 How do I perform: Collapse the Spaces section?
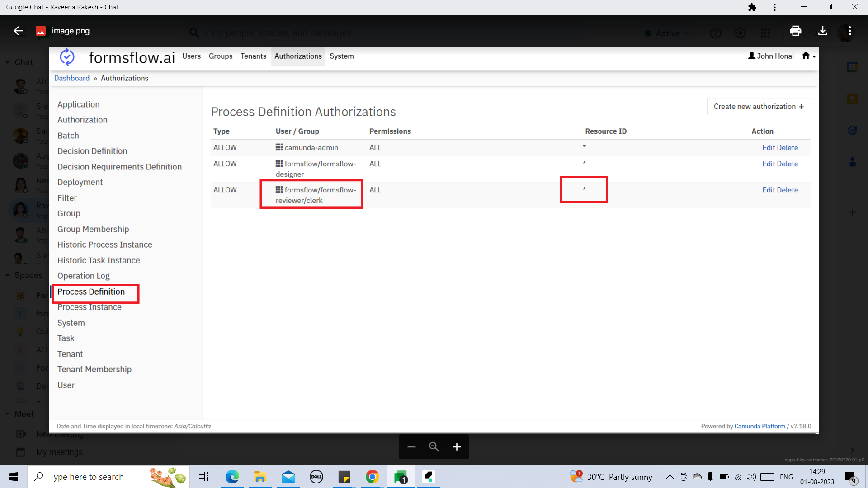(x=7, y=275)
